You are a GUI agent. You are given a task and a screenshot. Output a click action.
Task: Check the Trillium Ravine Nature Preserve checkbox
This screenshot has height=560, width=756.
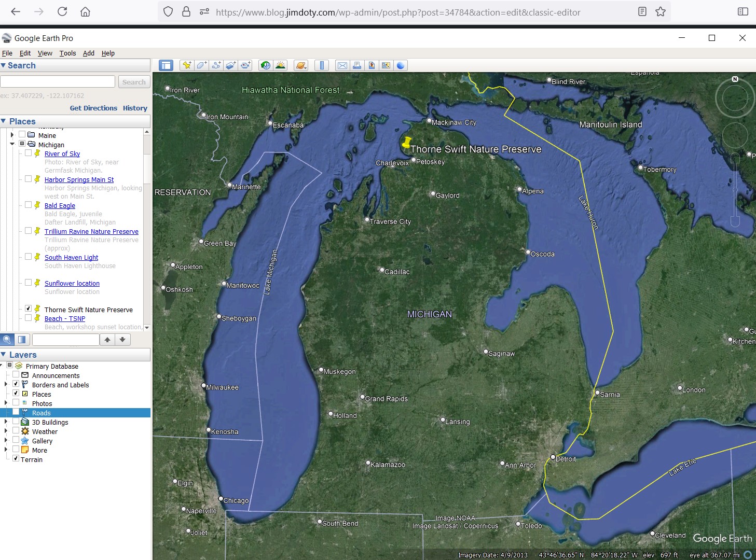tap(29, 231)
